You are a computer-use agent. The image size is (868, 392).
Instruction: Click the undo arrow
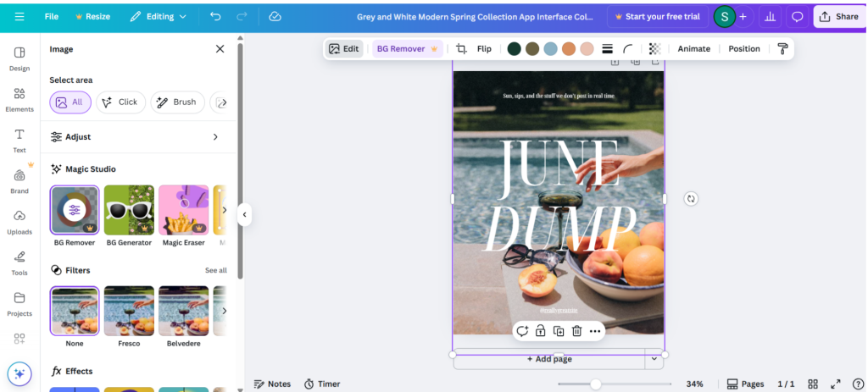point(215,16)
